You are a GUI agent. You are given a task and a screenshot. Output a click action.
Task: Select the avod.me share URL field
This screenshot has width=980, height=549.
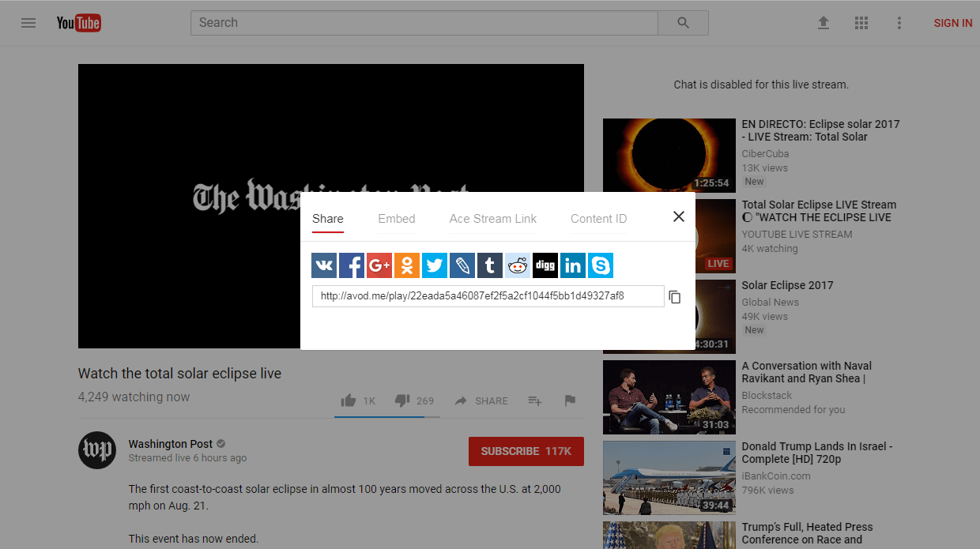488,296
